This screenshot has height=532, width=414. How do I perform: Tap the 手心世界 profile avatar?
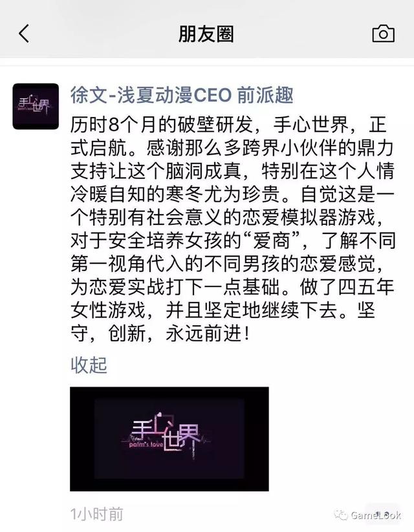(36, 106)
